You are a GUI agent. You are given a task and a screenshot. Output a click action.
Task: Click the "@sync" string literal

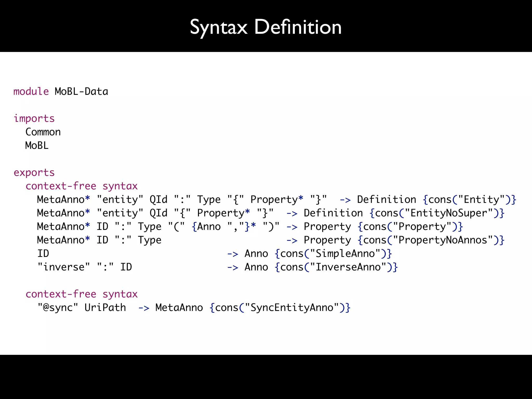(58, 308)
